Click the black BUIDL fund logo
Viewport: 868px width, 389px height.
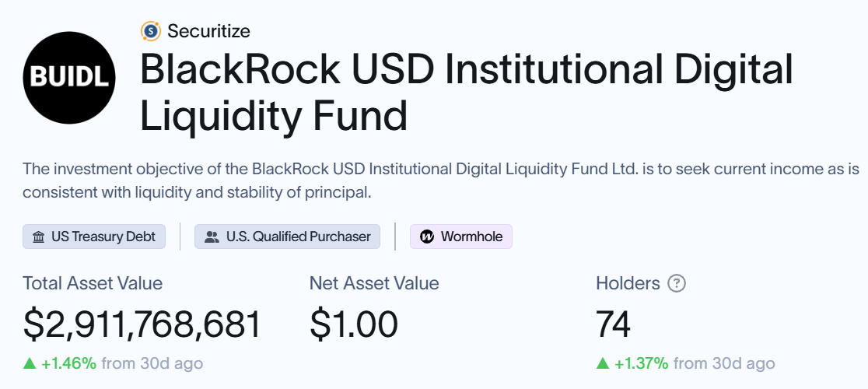69,79
